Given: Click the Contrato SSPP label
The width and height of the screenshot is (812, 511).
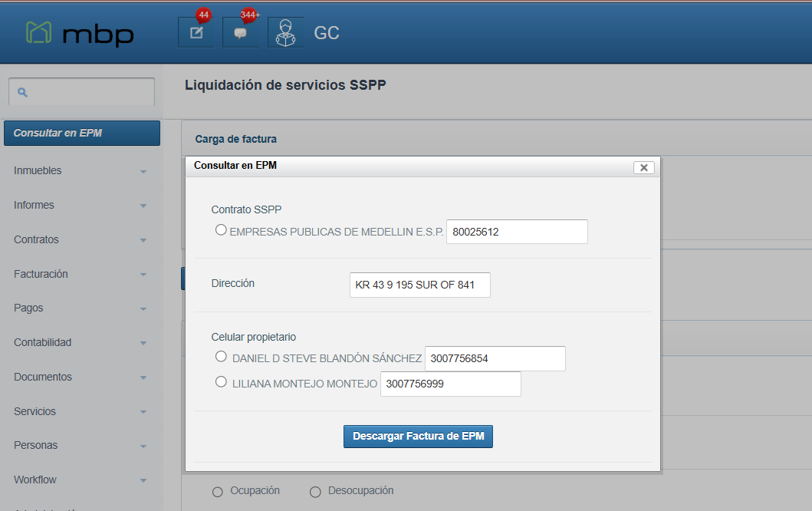Looking at the screenshot, I should click(246, 209).
